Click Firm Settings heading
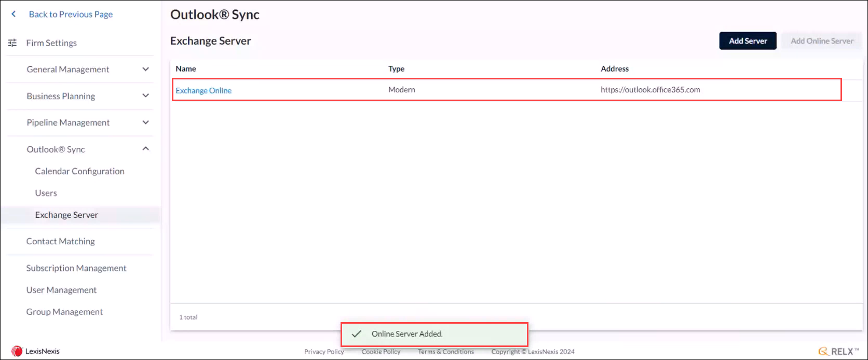 51,43
